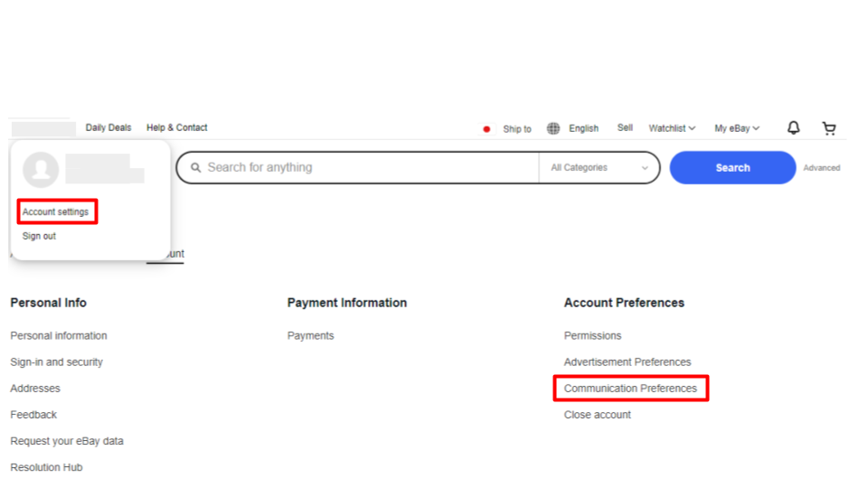868x488 pixels.
Task: Open Request your eBay data
Action: coord(66,441)
